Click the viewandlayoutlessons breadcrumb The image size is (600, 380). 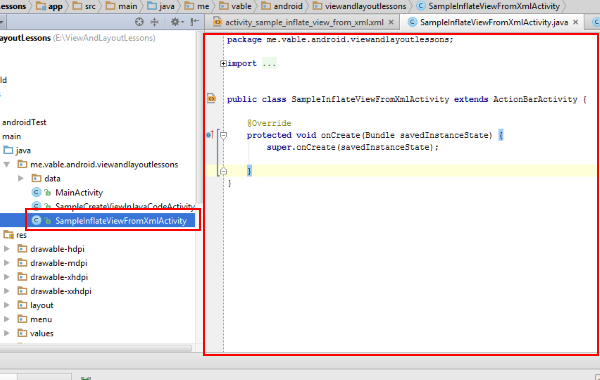click(360, 6)
